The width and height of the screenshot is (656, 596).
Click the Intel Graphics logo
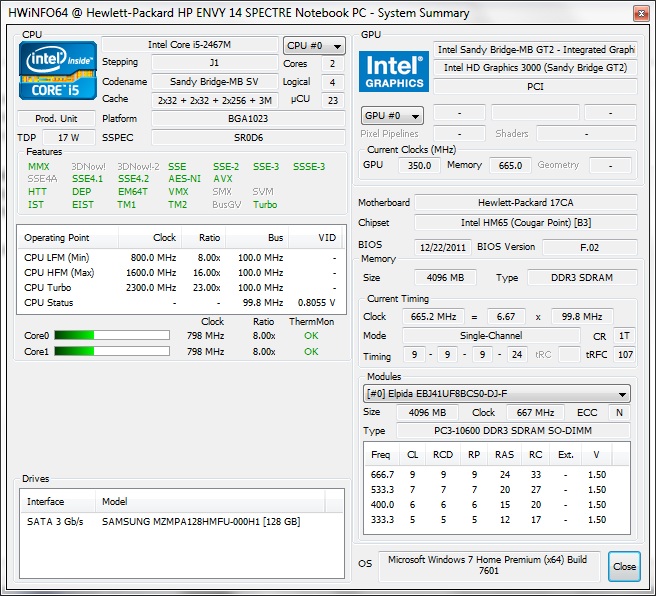pos(394,71)
